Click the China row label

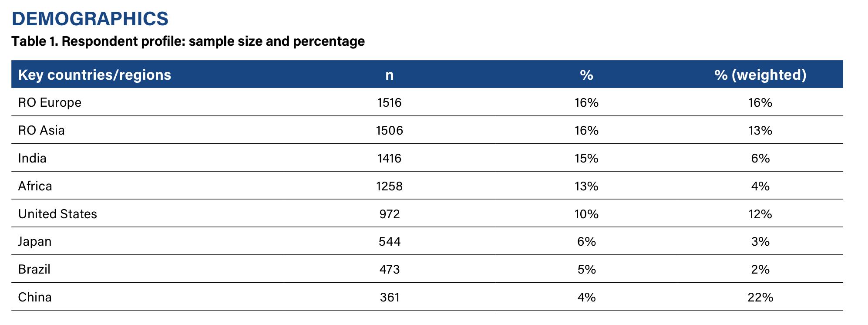pyautogui.click(x=35, y=297)
